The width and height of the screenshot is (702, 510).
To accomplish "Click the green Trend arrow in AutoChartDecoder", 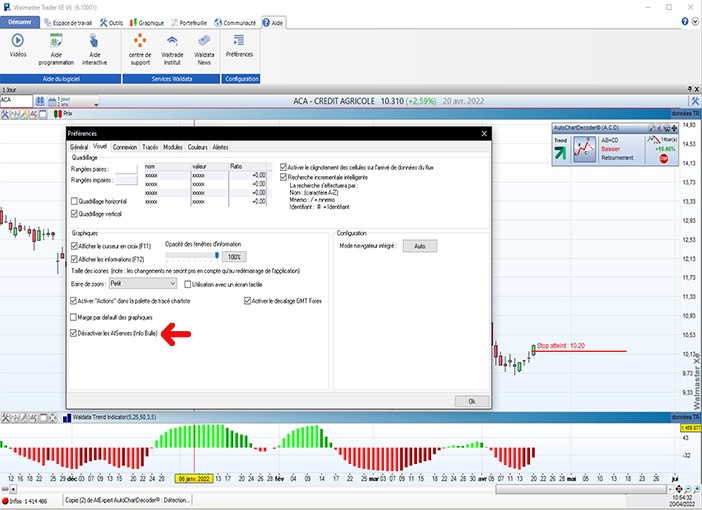I will [560, 153].
